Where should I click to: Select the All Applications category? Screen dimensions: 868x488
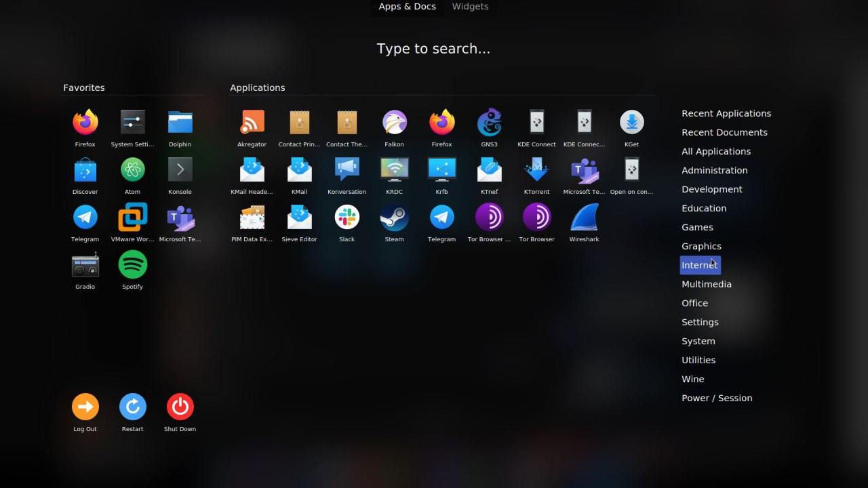[716, 151]
